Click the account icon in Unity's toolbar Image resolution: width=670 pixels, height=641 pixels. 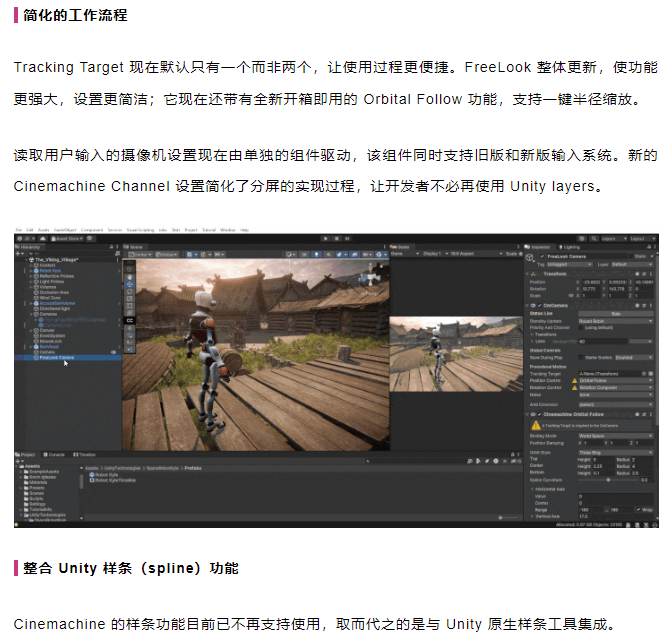coord(20,238)
